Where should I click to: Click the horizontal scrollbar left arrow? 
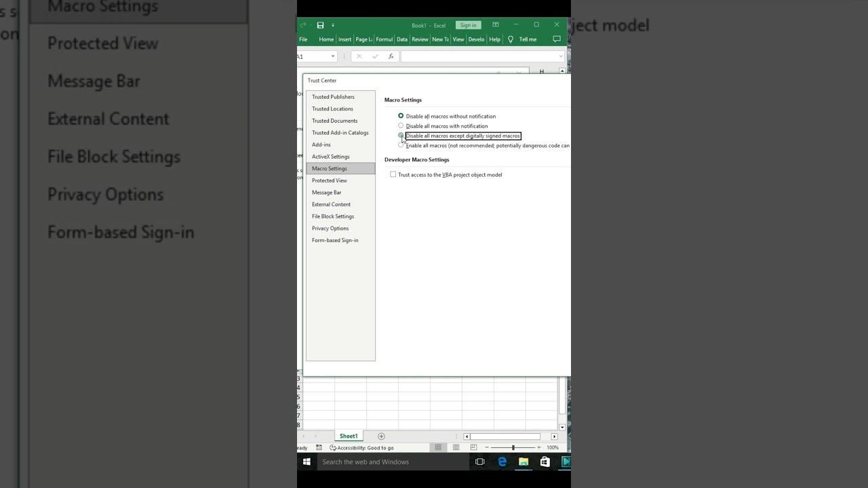click(467, 436)
